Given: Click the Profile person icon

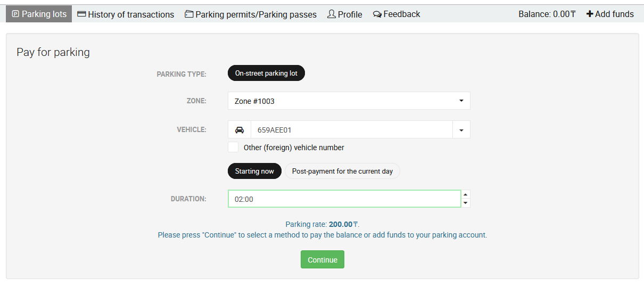Looking at the screenshot, I should coord(332,14).
